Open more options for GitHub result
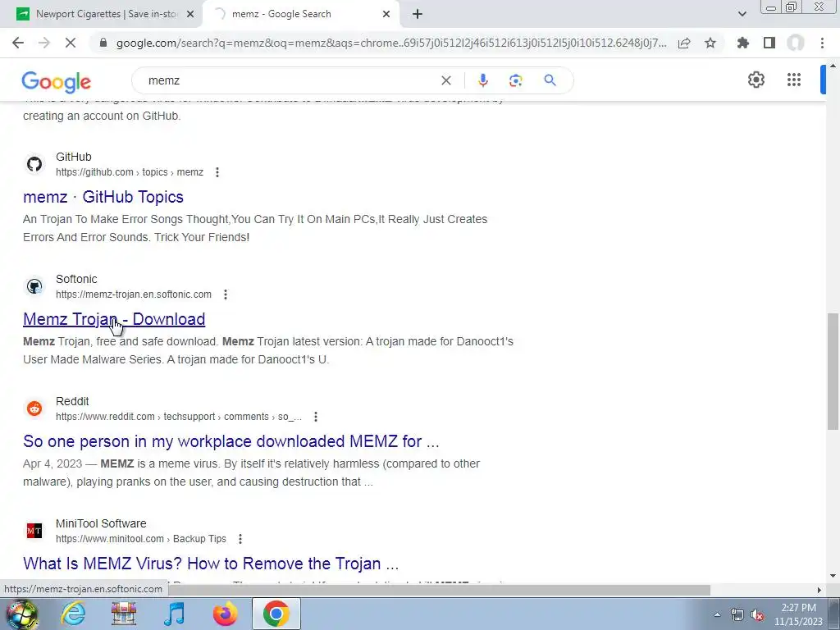Viewport: 840px width, 630px height. [217, 172]
